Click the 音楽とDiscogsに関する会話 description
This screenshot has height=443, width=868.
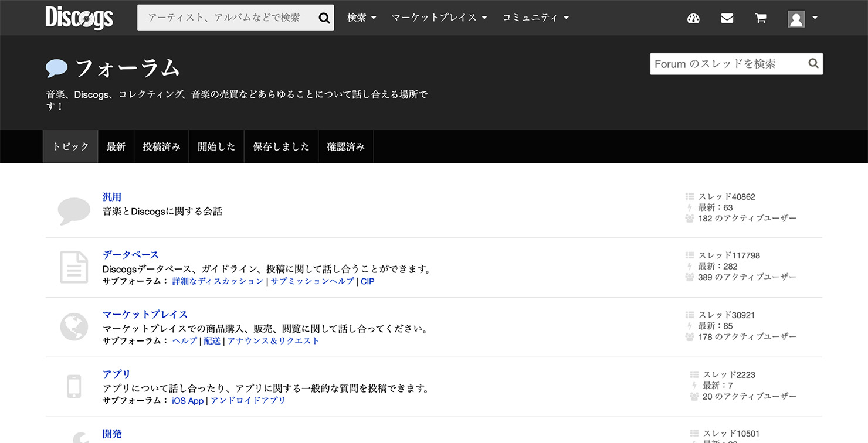tap(162, 212)
